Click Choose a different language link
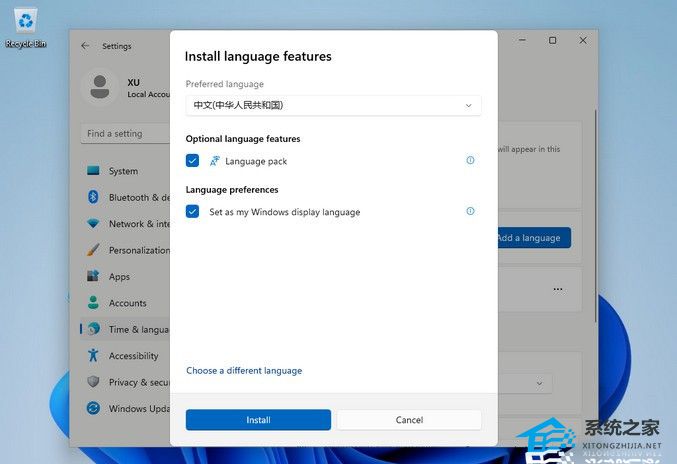The height and width of the screenshot is (464, 677). (244, 371)
